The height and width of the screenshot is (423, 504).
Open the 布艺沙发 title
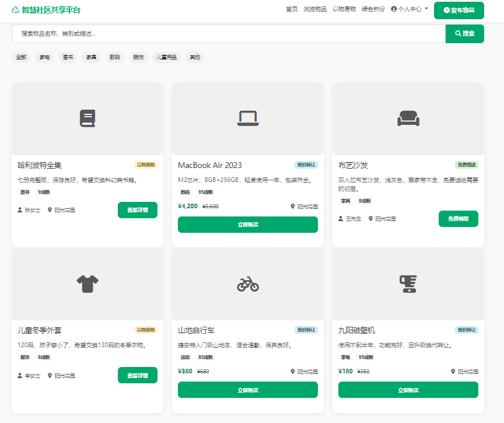point(353,165)
